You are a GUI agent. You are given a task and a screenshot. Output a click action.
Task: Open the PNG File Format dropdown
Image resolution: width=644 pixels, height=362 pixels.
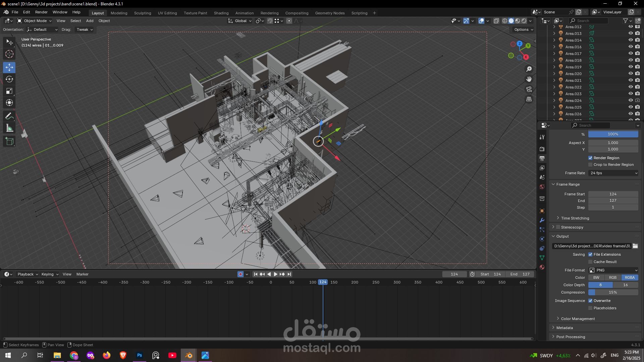click(613, 270)
